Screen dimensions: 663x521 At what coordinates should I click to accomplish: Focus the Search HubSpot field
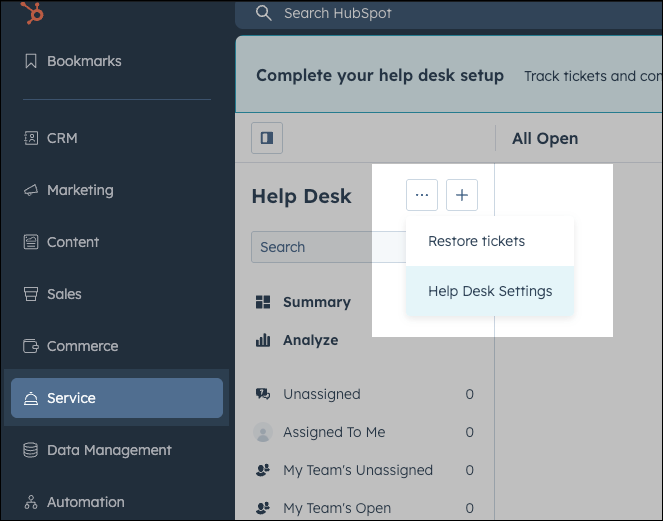[449, 14]
